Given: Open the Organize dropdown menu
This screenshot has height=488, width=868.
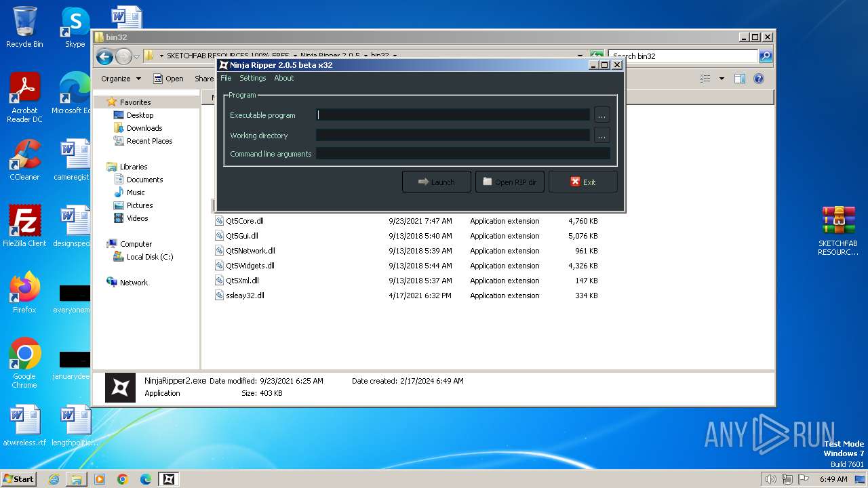Looking at the screenshot, I should (121, 79).
